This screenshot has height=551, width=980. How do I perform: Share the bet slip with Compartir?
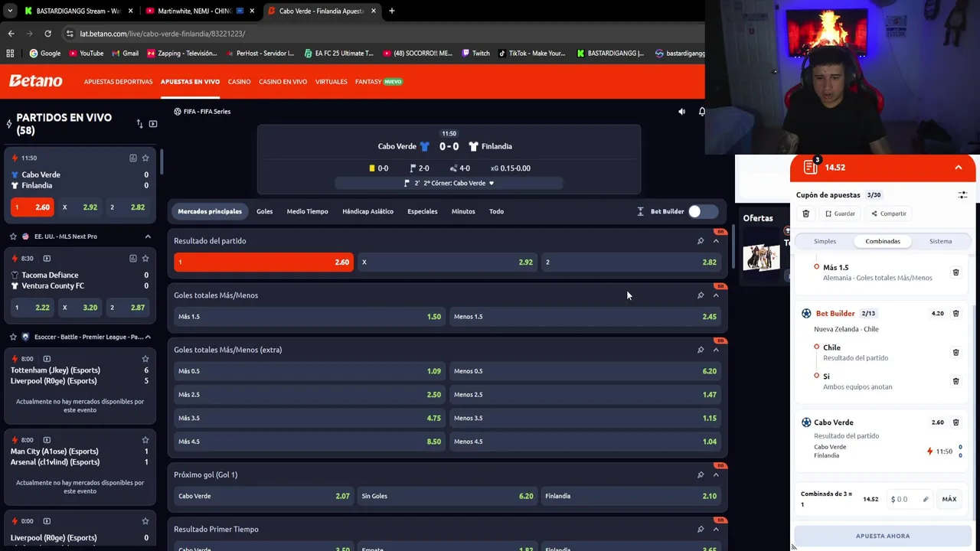point(888,214)
